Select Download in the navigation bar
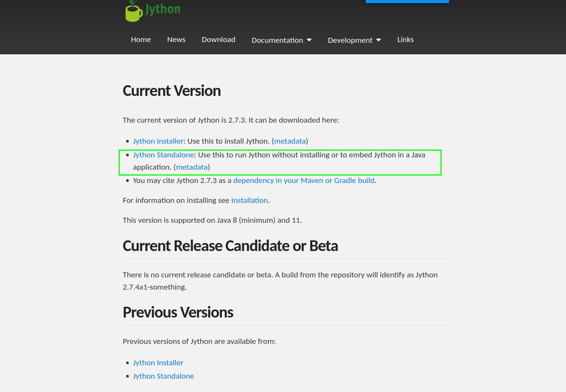 pyautogui.click(x=218, y=40)
